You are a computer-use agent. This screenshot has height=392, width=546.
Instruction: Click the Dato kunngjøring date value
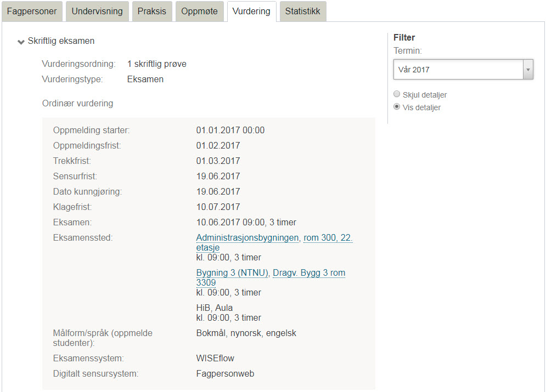click(218, 191)
